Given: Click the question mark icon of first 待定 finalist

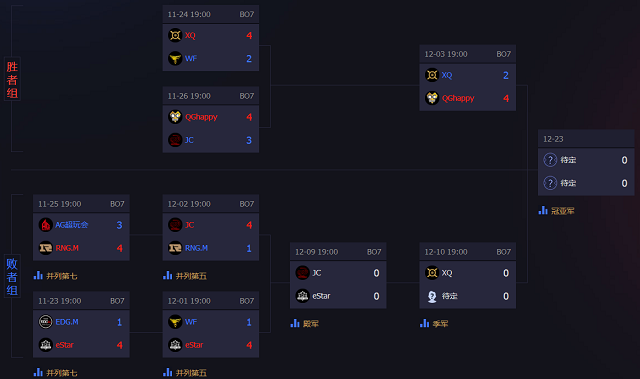Looking at the screenshot, I should pyautogui.click(x=550, y=160).
